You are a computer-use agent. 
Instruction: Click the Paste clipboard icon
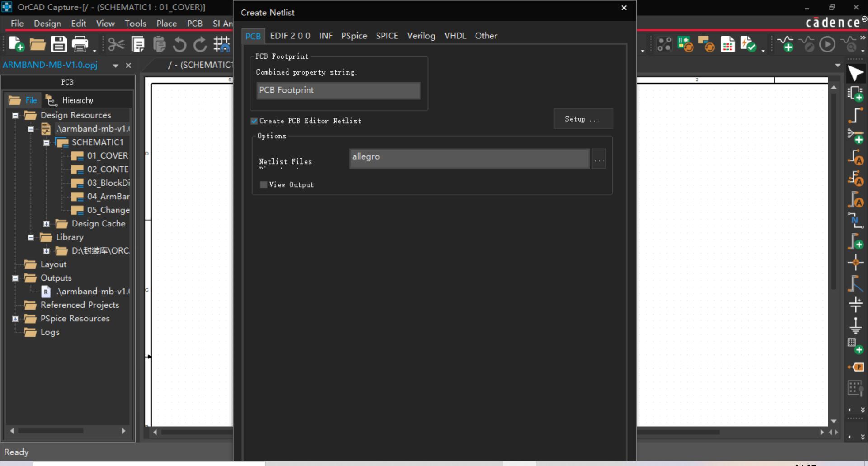(x=159, y=44)
